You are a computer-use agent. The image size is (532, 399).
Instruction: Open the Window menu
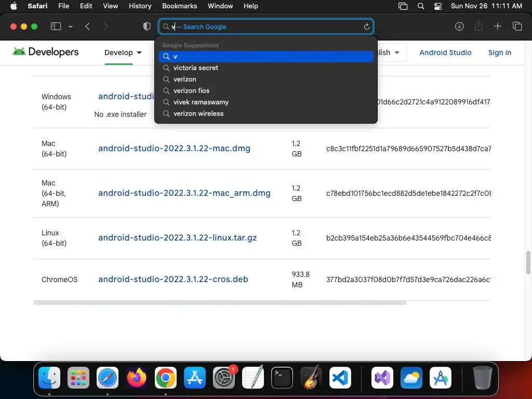pyautogui.click(x=220, y=6)
